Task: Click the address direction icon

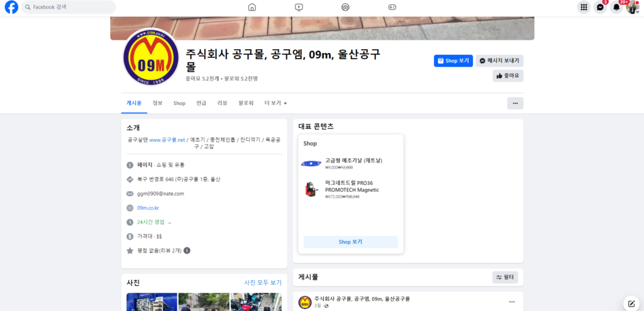Action: [x=130, y=179]
